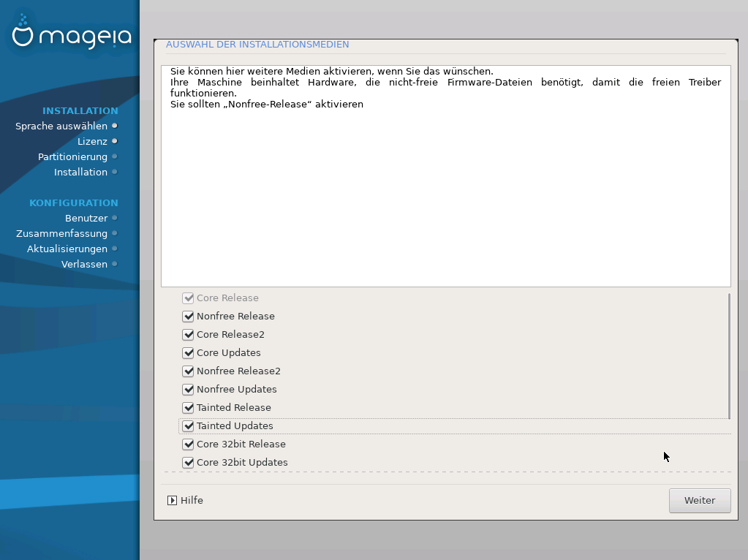
Task: Uncheck Nonfree Release2 checkbox
Action: tap(188, 371)
